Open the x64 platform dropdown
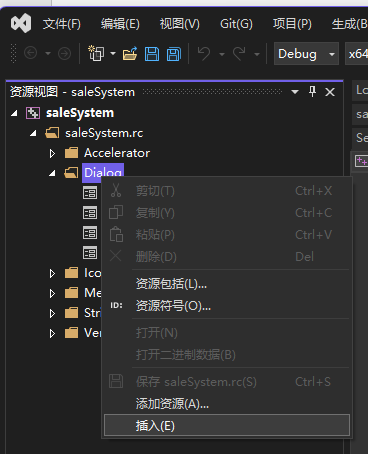 [357, 54]
